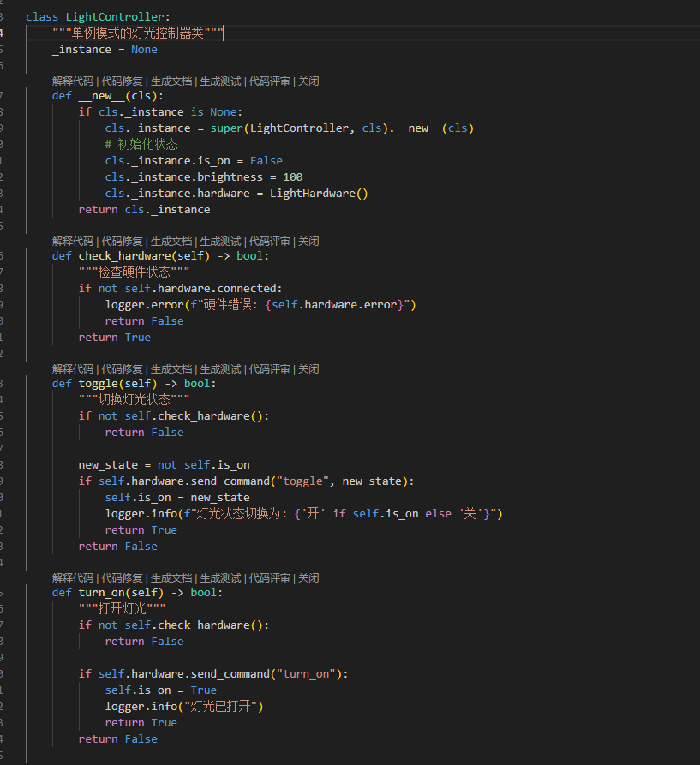Click 生成测试 lens for the __new__ method
Image resolution: width=700 pixels, height=765 pixels.
(x=220, y=81)
